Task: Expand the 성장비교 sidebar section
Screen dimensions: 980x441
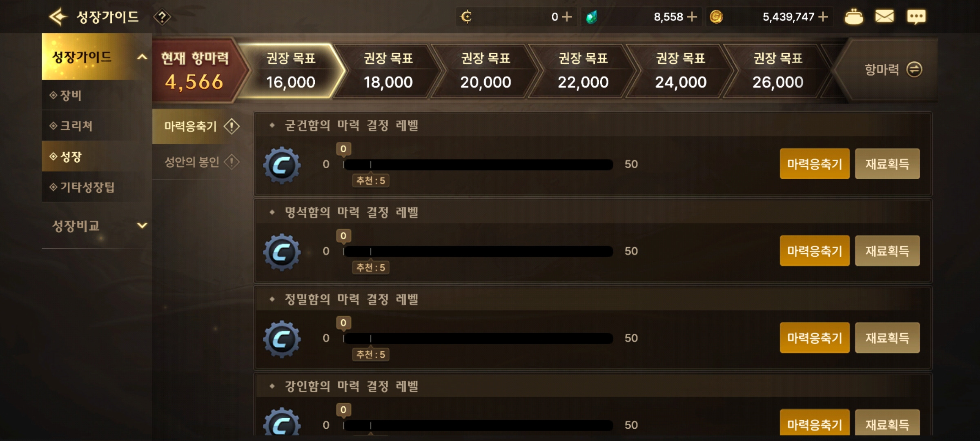Action: pyautogui.click(x=142, y=225)
